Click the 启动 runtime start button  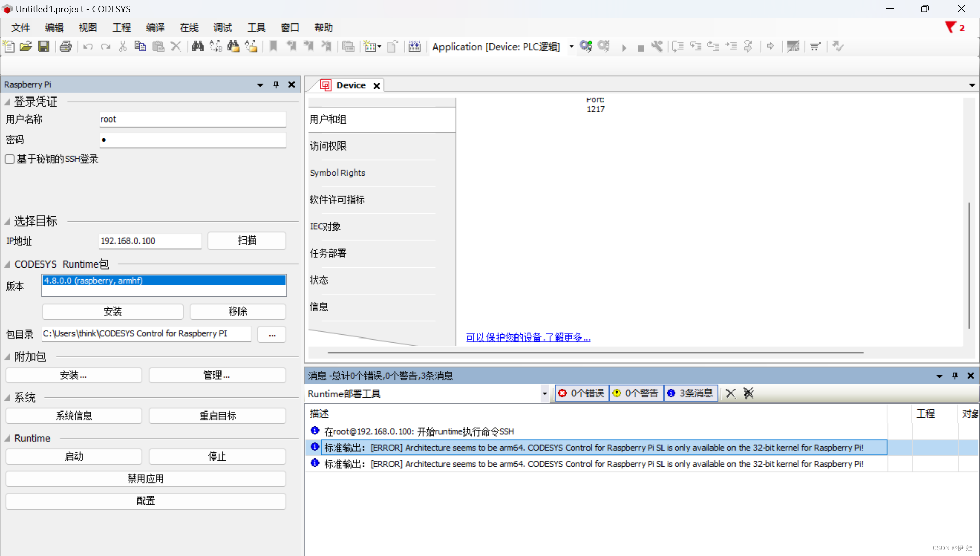(x=74, y=456)
